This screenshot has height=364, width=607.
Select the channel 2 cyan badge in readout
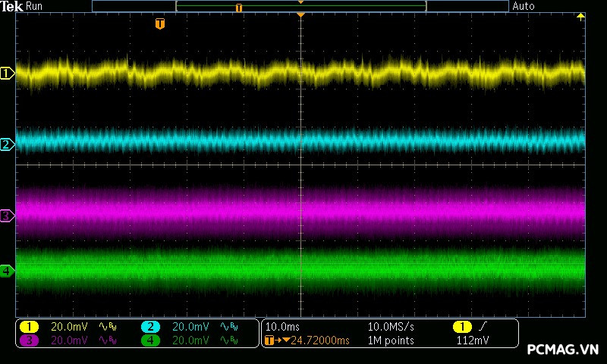pos(151,326)
